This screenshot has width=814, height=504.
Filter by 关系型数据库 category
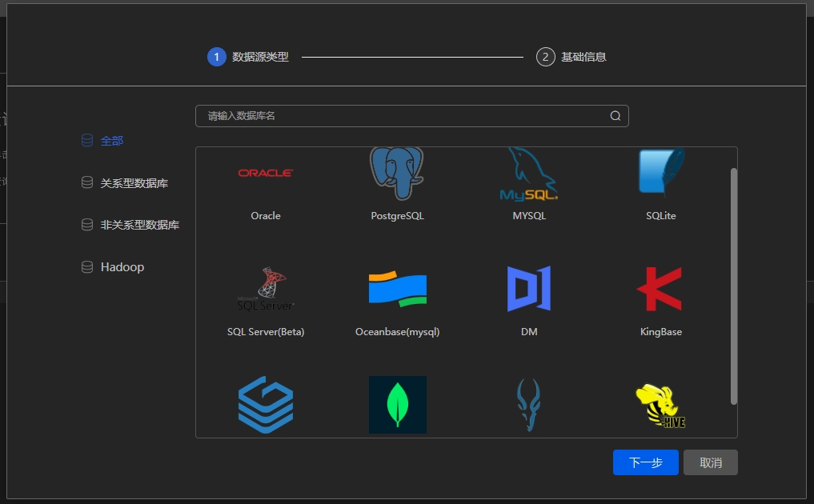pos(134,183)
